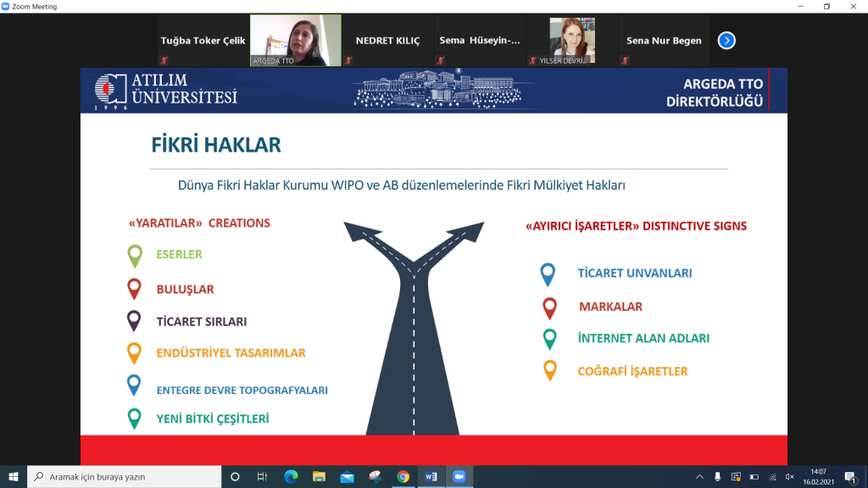Expand hidden system tray icons

click(699, 477)
